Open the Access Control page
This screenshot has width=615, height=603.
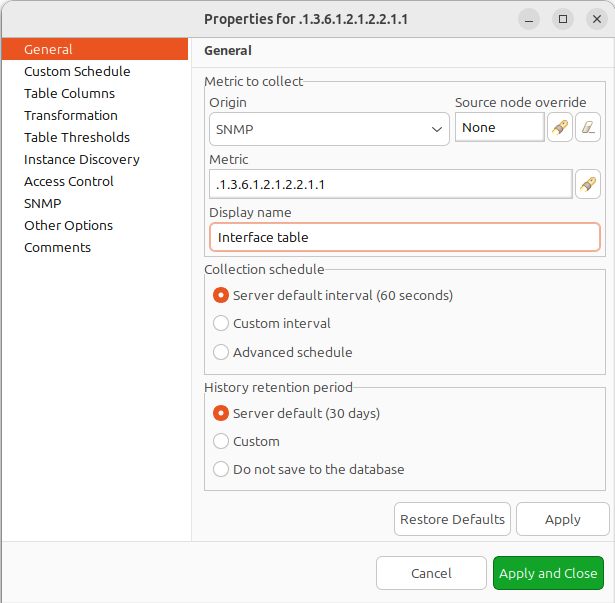click(68, 182)
